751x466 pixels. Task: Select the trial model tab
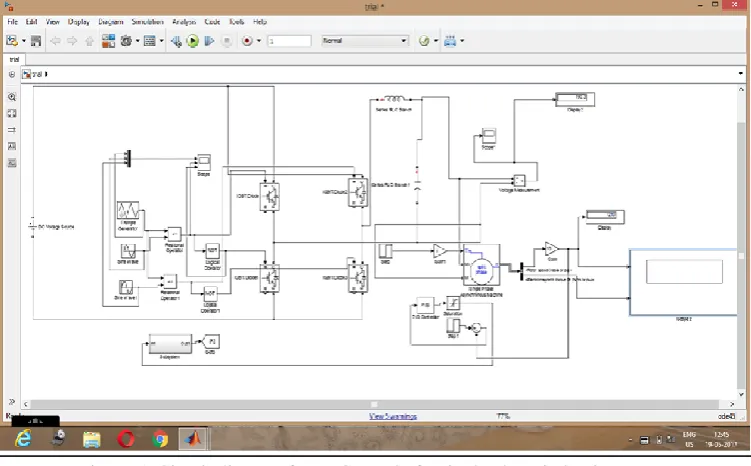click(14, 59)
